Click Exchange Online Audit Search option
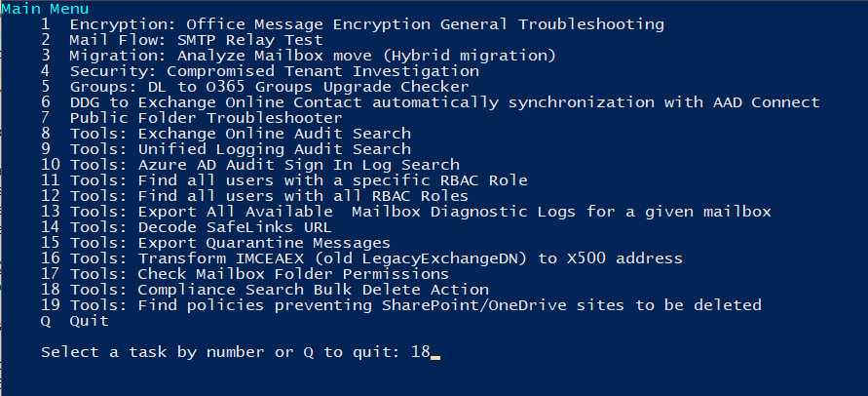 (226, 134)
